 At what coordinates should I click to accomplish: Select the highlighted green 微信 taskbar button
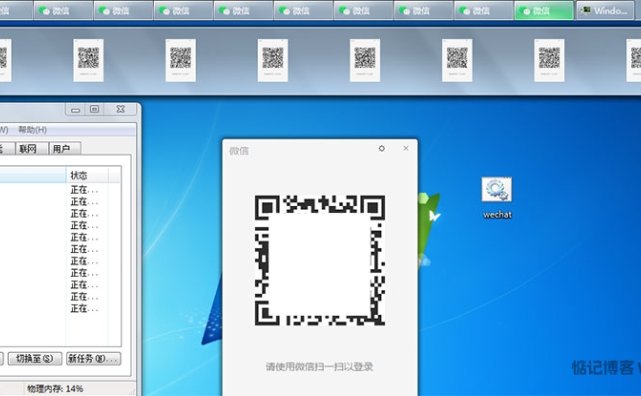(544, 11)
